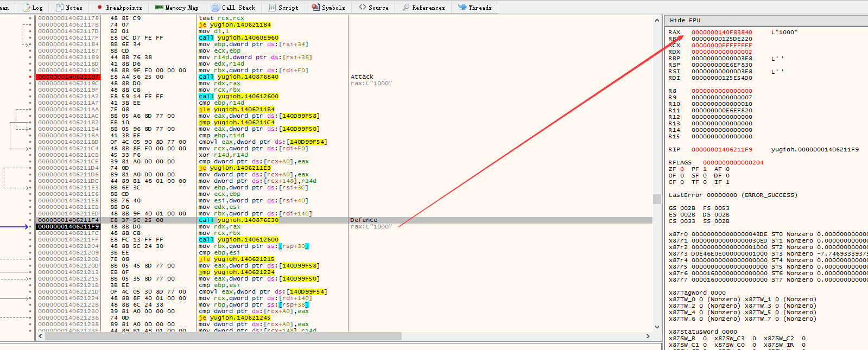The image size is (868, 350).
Task: Click the disassembly vertical scrollbar thumb
Action: coord(657,200)
